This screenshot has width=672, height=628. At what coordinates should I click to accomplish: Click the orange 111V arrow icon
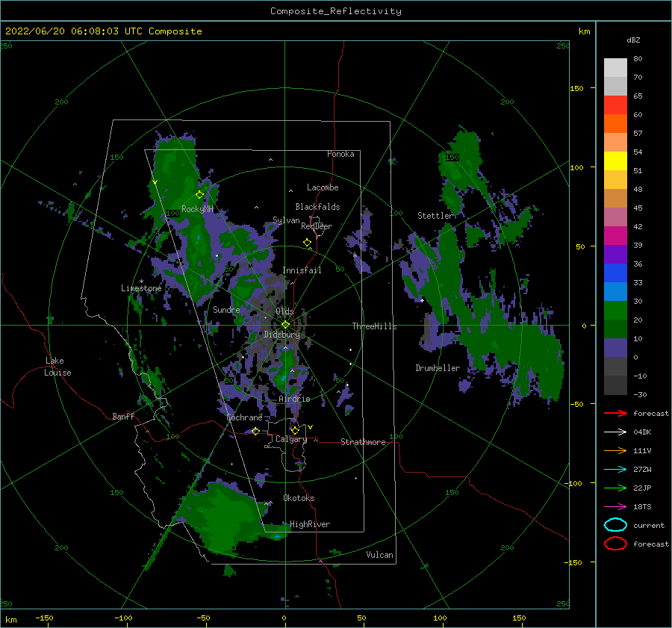pyautogui.click(x=615, y=450)
